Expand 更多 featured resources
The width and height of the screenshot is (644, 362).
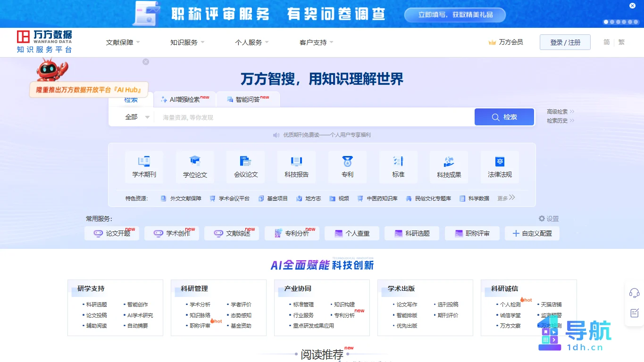pyautogui.click(x=506, y=198)
